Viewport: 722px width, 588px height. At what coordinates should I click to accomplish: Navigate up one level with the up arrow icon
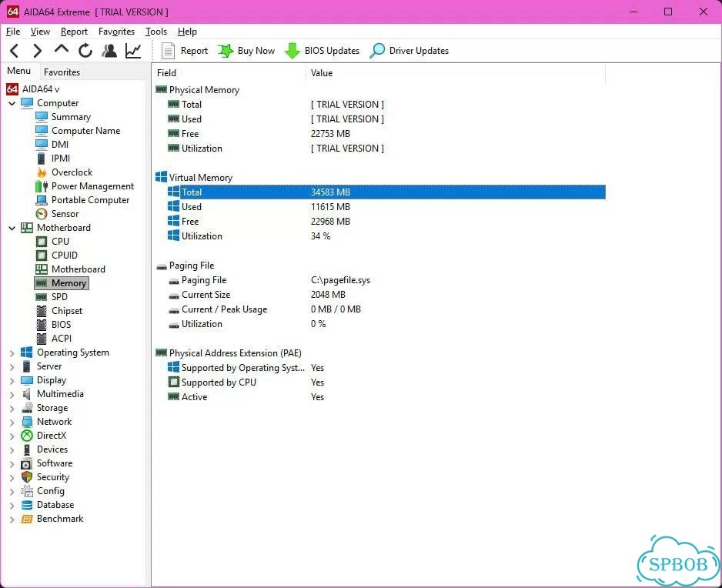point(62,50)
